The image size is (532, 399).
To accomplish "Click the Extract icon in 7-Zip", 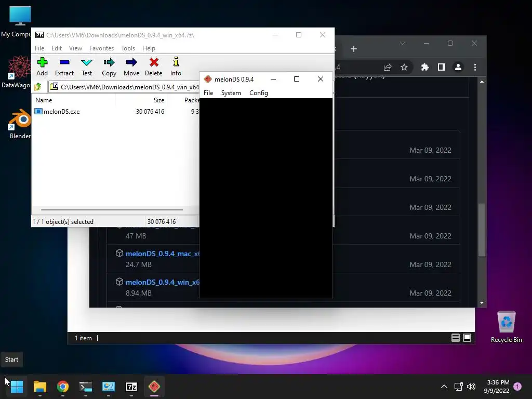I will pyautogui.click(x=64, y=66).
